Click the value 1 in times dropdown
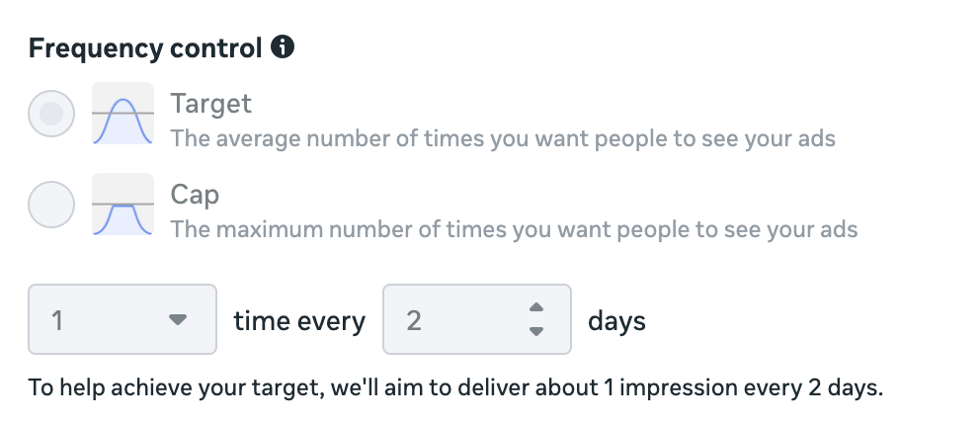Screen dimensions: 980x423 tap(57, 320)
